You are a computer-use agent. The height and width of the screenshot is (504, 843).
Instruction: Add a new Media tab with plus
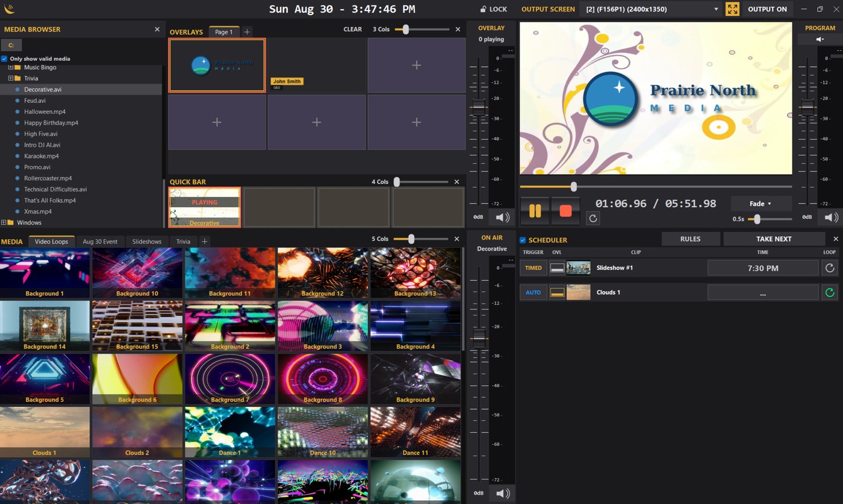pos(204,241)
